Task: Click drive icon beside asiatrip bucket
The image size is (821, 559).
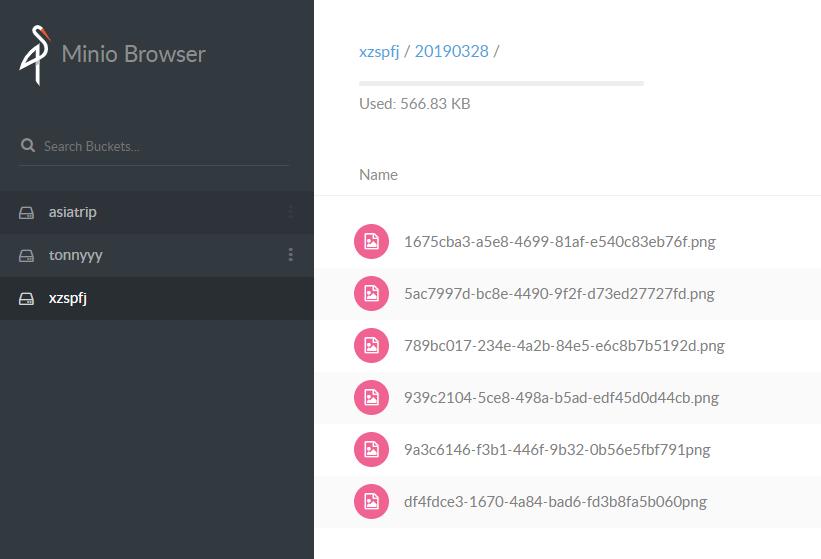Action: tap(26, 213)
